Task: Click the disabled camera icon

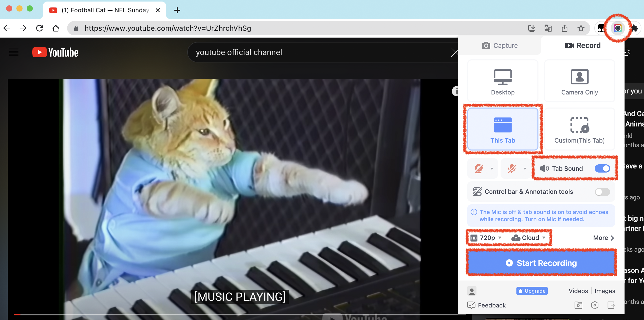Action: [x=479, y=169]
